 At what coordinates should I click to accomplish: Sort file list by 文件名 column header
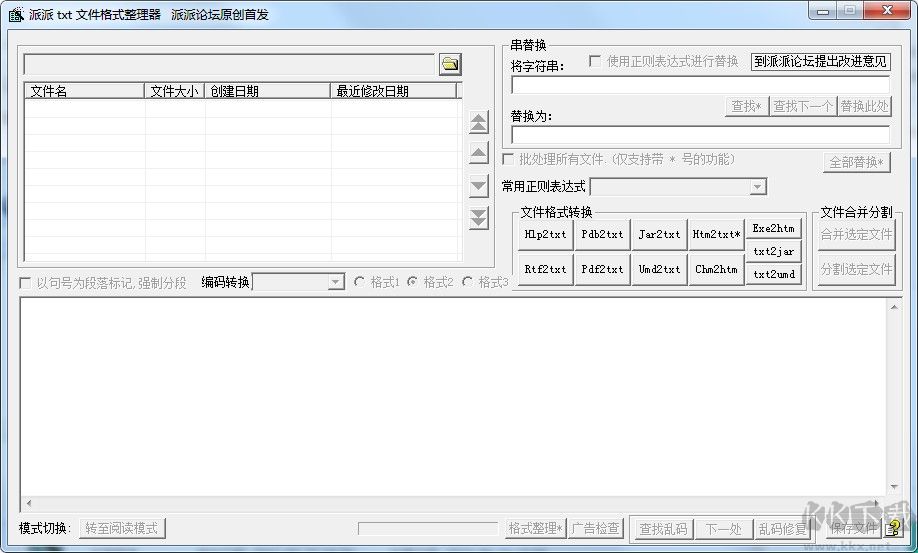coord(84,91)
